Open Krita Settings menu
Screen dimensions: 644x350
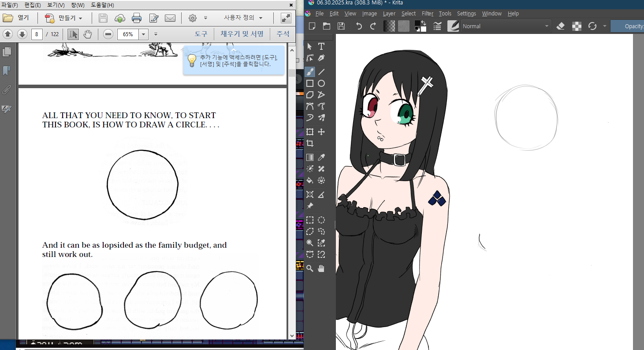click(466, 14)
